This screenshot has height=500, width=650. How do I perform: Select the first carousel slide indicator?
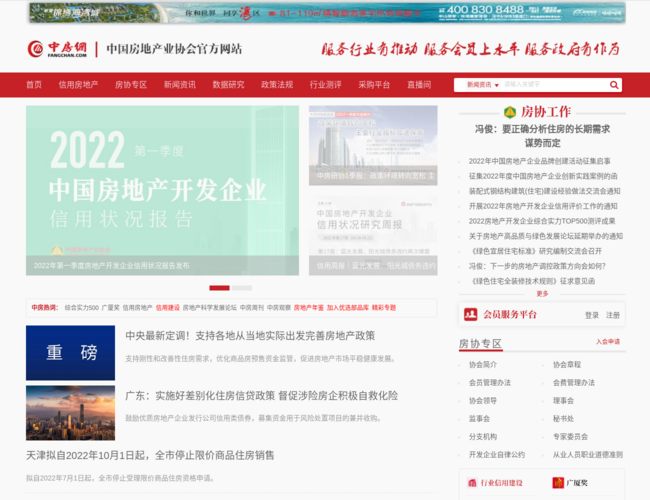point(219,287)
